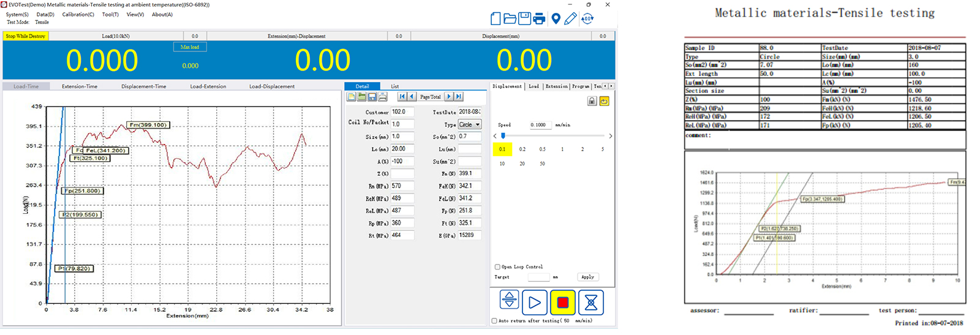
Task: Click the print icon in top toolbar
Action: [539, 19]
